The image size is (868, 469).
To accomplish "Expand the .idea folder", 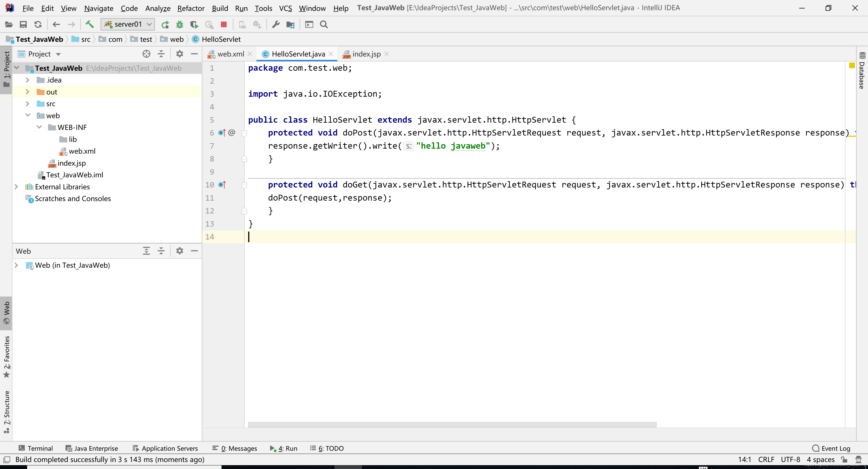I will point(28,80).
